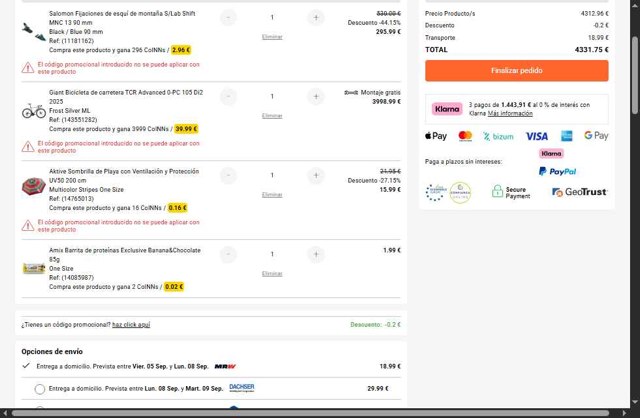Click the GeoTrust logo
This screenshot has height=418, width=640.
coord(580,192)
